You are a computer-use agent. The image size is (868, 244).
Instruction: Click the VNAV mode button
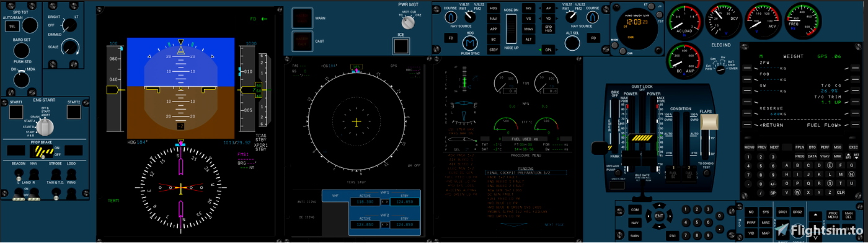(529, 29)
